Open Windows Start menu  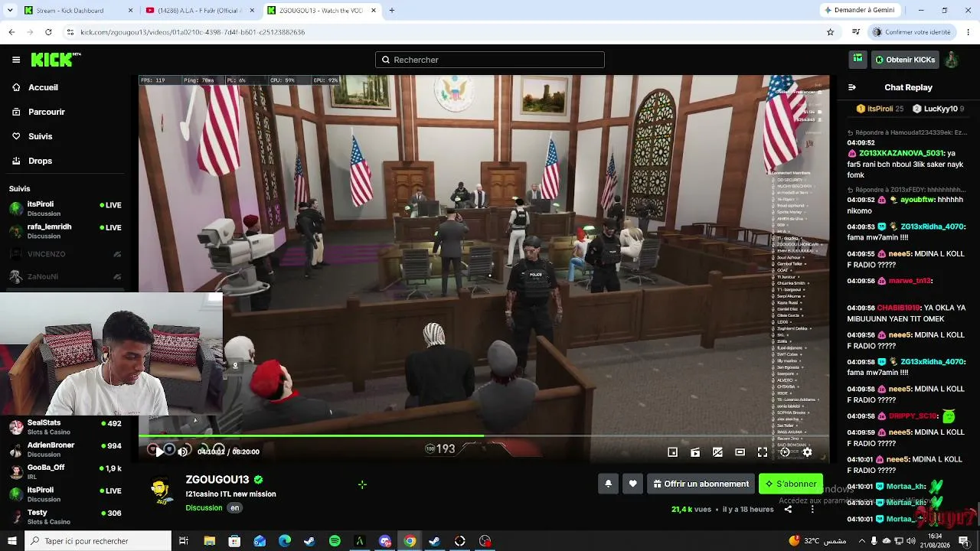point(11,541)
